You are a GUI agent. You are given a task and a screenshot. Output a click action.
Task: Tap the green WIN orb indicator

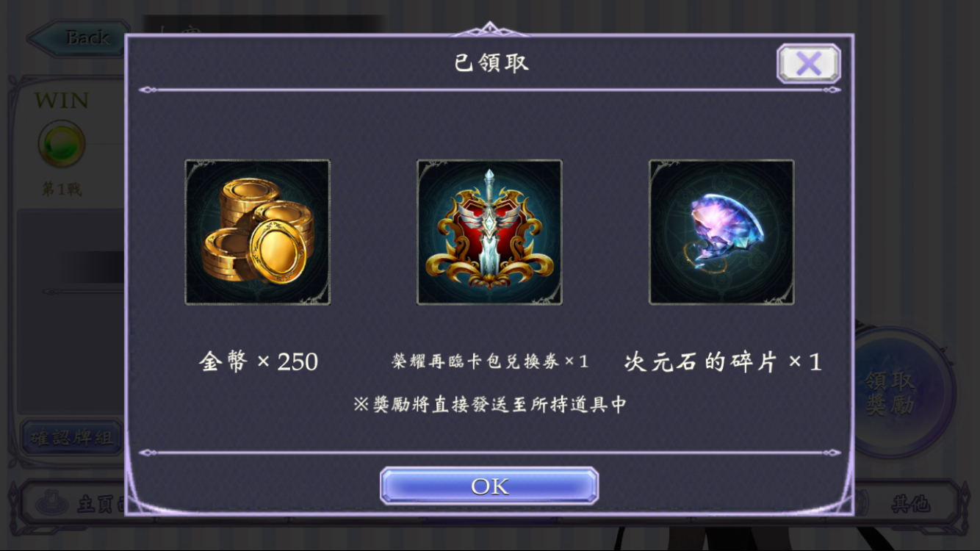[x=62, y=144]
